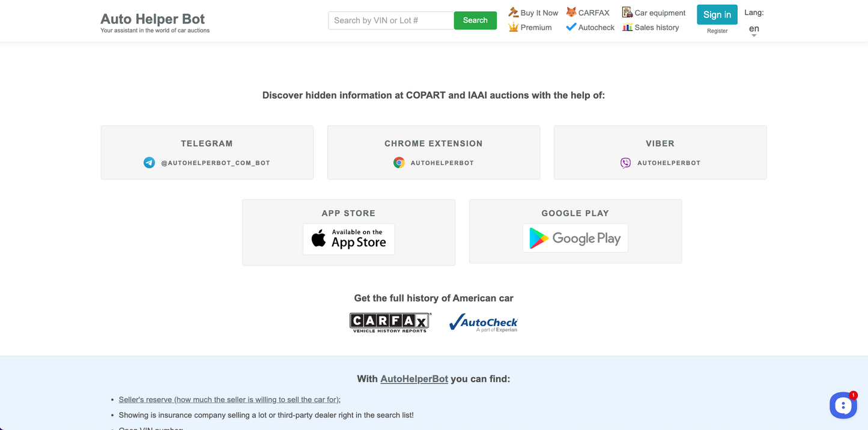Sign in to Auto Helper Bot

coord(717,14)
